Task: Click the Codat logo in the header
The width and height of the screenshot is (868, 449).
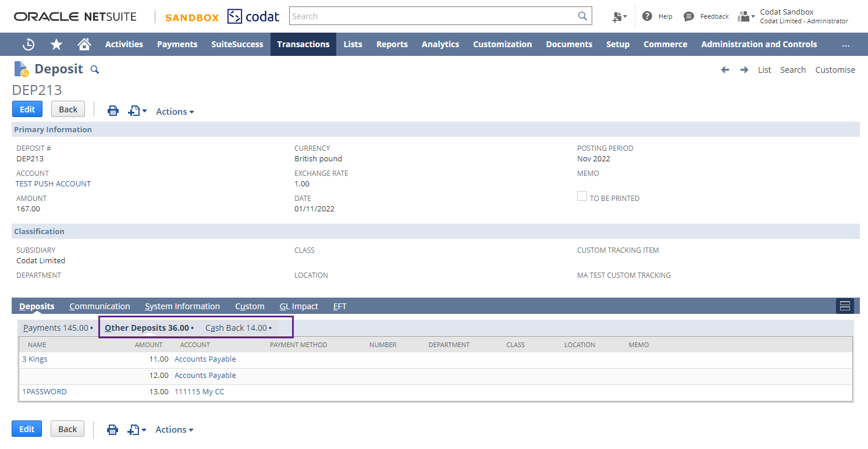Action: point(253,16)
